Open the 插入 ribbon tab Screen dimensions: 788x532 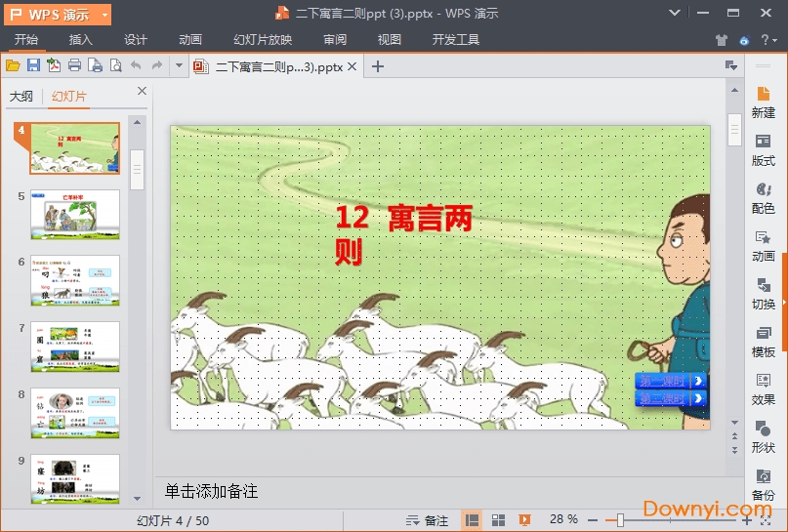(81, 40)
